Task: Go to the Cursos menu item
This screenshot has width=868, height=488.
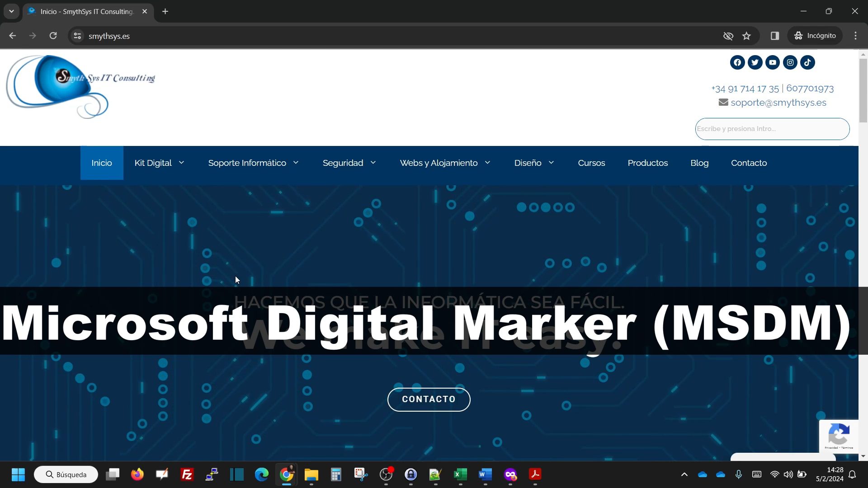Action: click(x=591, y=163)
